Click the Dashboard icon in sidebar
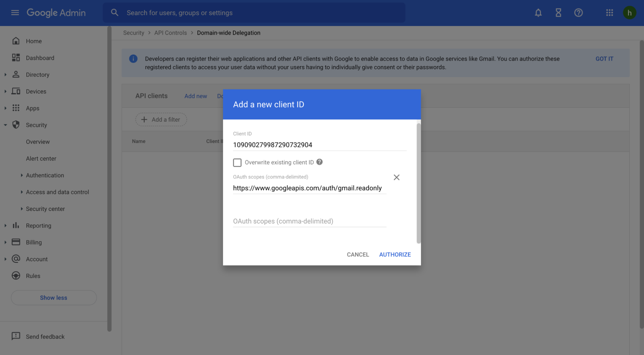Screen dimensions: 644x355 [x=16, y=58]
